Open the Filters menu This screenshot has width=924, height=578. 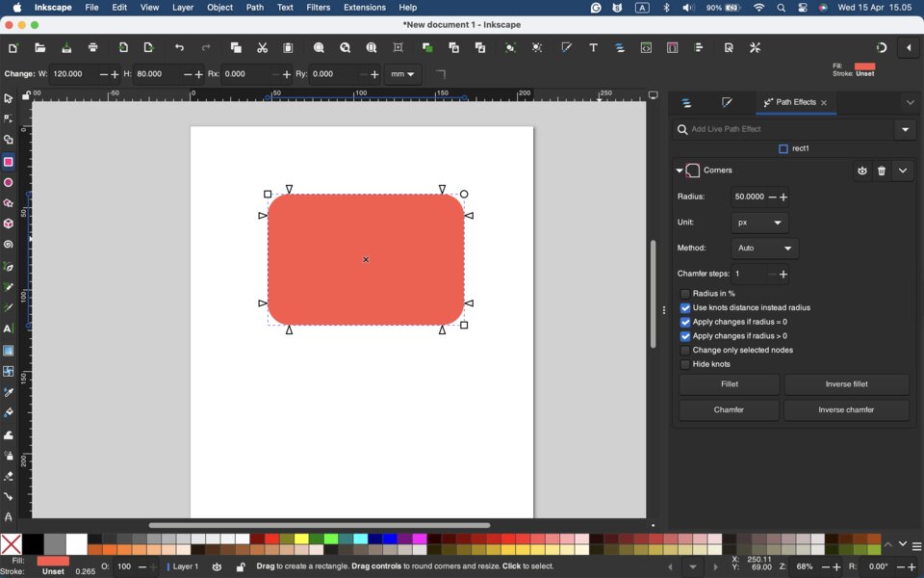(319, 8)
